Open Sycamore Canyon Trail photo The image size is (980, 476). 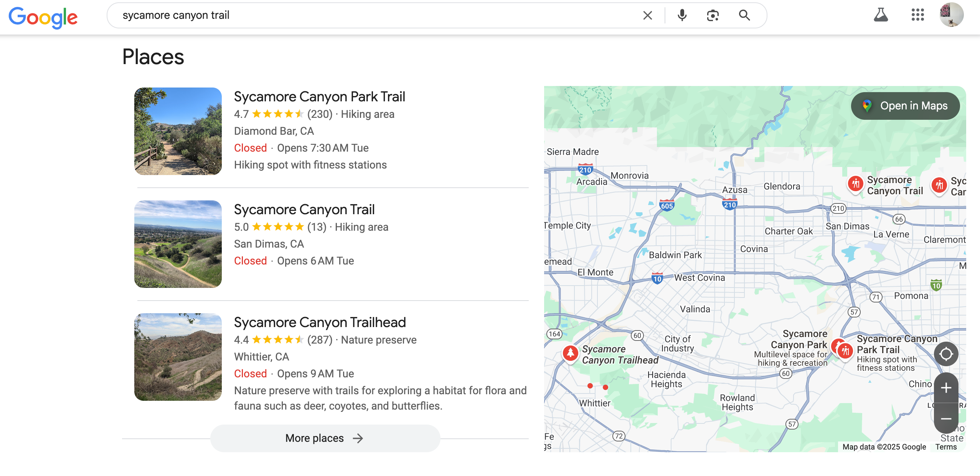click(x=178, y=244)
